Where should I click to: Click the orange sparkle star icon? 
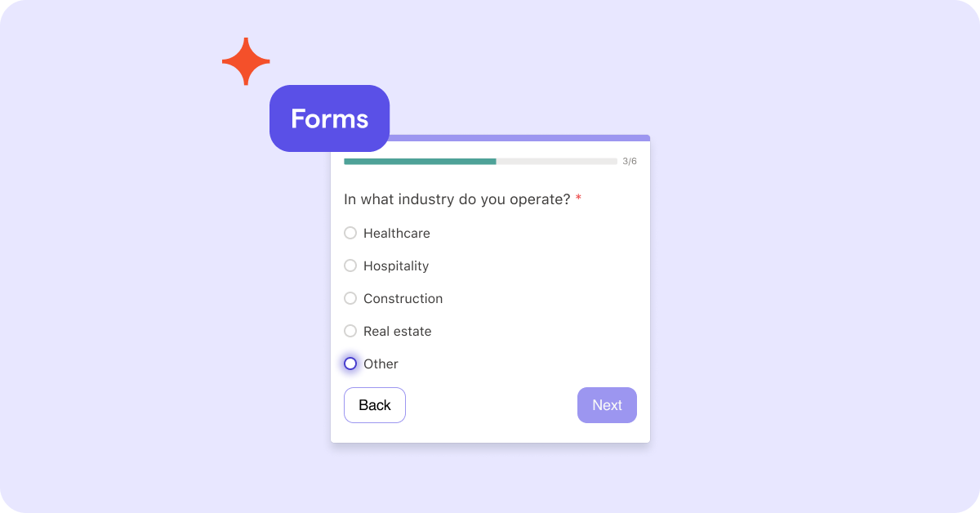244,60
